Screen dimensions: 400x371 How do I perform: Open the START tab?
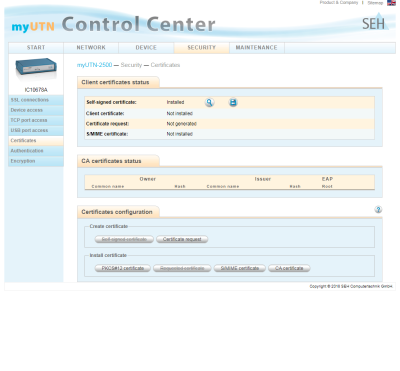click(x=36, y=48)
